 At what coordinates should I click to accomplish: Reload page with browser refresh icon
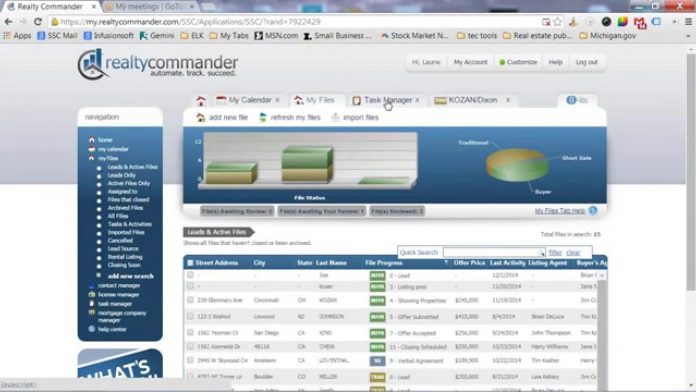(38, 21)
